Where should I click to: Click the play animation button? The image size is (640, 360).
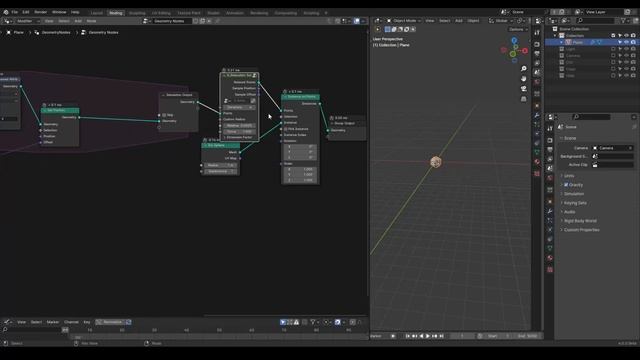pos(428,336)
